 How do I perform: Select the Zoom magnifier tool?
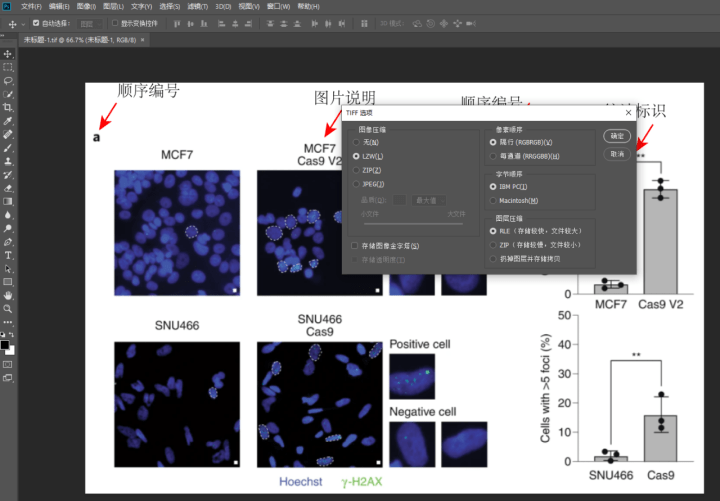tap(7, 309)
